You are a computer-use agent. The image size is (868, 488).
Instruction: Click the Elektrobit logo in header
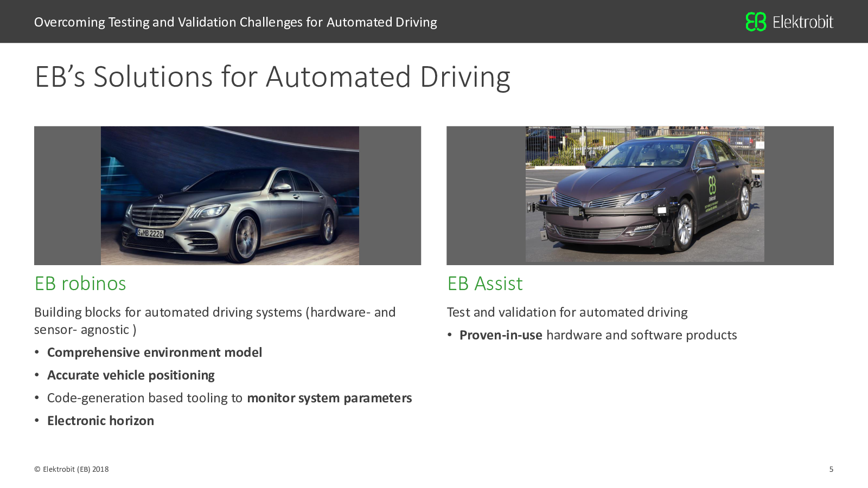point(789,22)
